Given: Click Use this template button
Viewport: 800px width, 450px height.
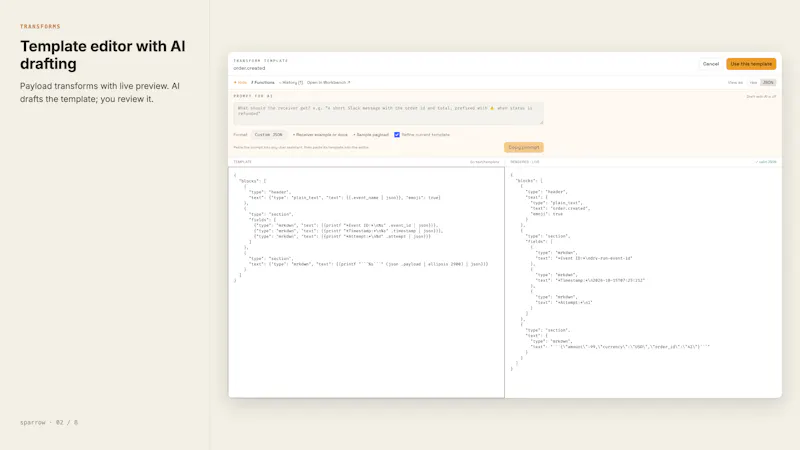Looking at the screenshot, I should coord(751,64).
